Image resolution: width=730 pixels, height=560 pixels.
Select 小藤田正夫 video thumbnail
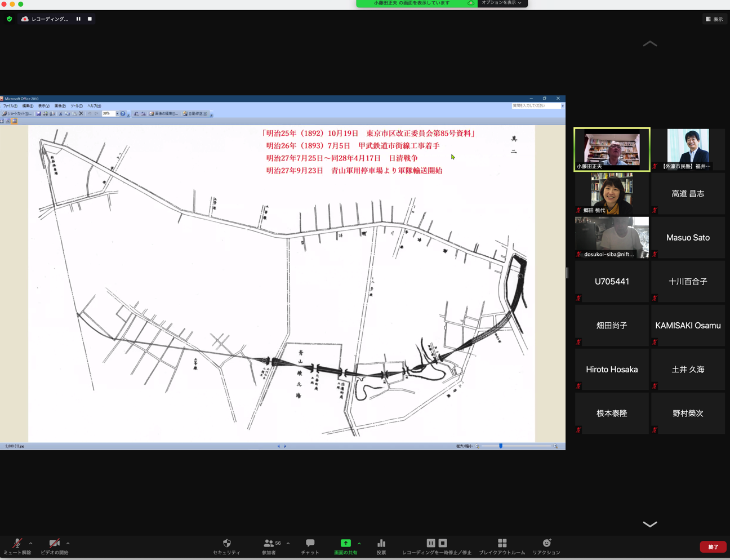(612, 149)
